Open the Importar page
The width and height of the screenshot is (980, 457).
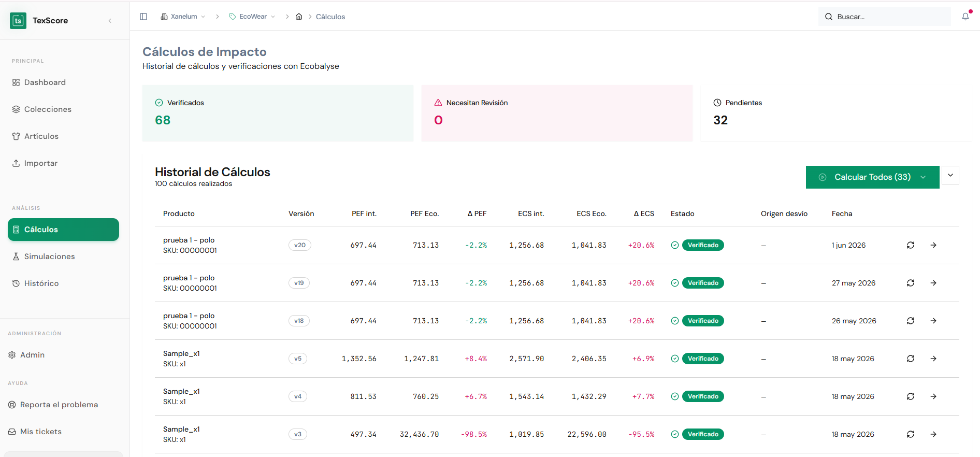coord(63,163)
